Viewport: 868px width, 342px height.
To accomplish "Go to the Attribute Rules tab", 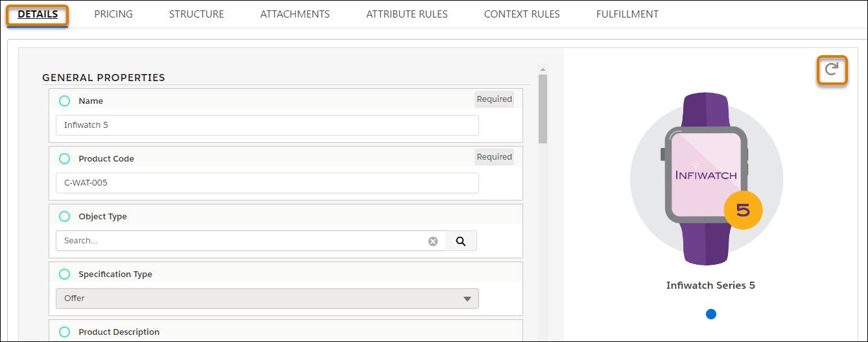I will coord(407,14).
